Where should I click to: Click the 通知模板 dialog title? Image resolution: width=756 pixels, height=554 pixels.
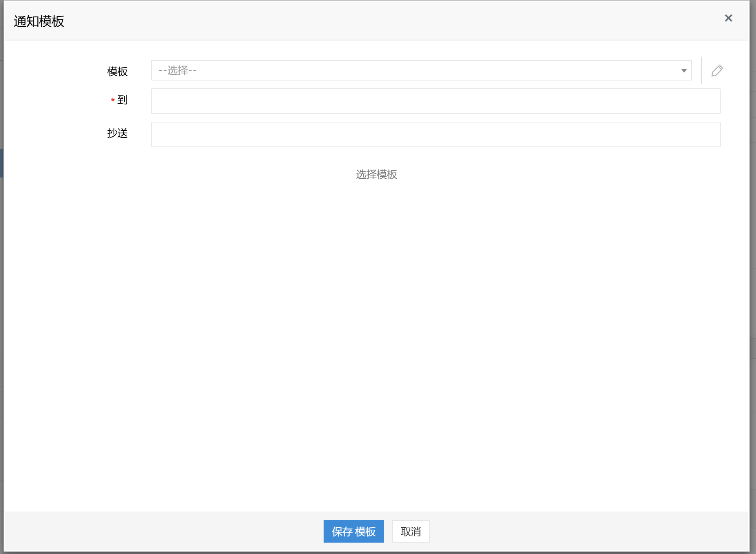pos(39,21)
